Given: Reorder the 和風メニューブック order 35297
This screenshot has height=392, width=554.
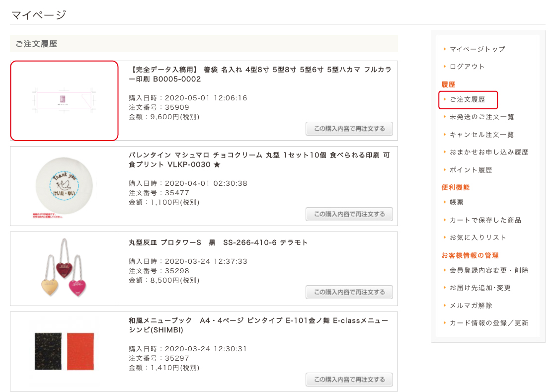Looking at the screenshot, I should tap(349, 380).
